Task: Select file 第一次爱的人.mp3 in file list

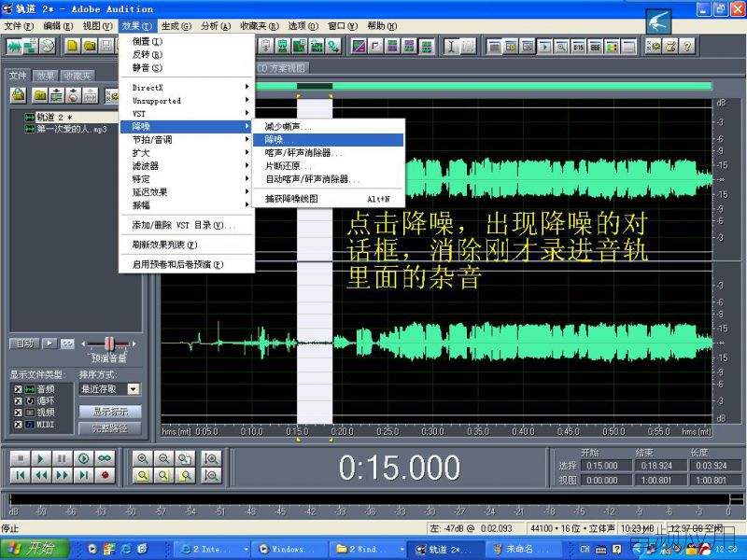Action: (72, 129)
